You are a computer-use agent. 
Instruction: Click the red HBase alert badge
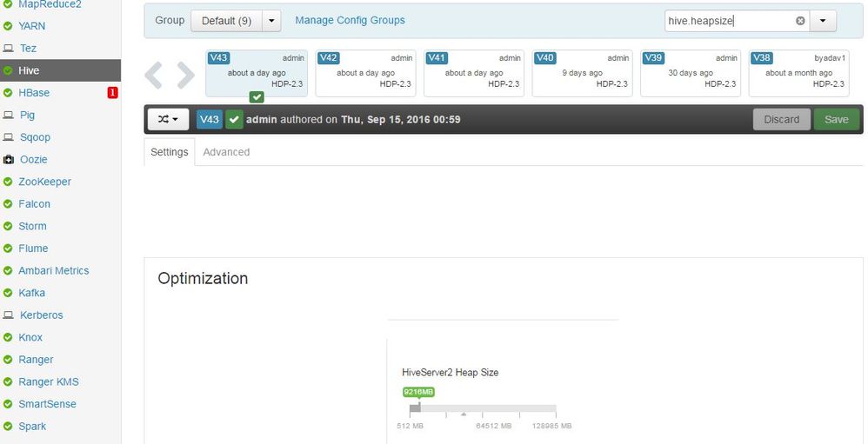(x=112, y=93)
